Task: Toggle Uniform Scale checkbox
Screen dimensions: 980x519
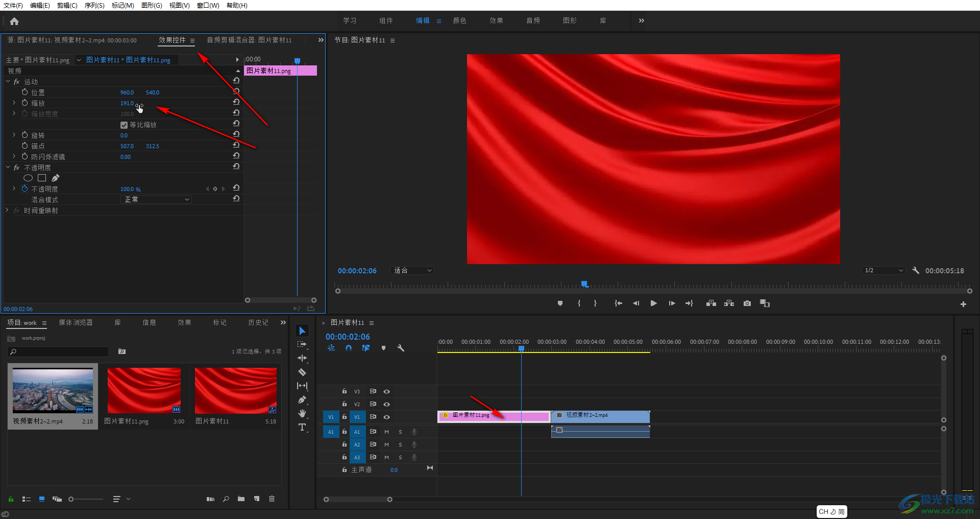Action: pyautogui.click(x=124, y=125)
